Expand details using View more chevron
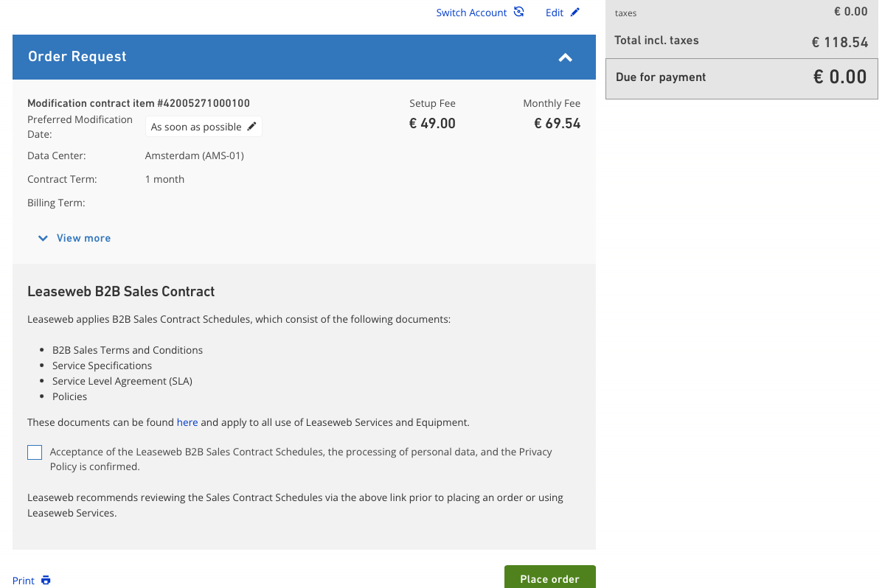 coord(43,238)
